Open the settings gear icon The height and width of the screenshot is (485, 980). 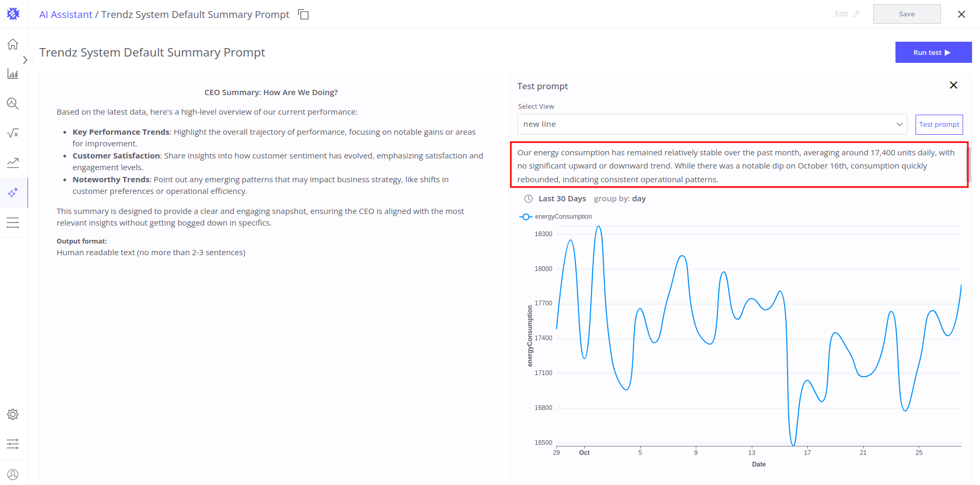[13, 414]
